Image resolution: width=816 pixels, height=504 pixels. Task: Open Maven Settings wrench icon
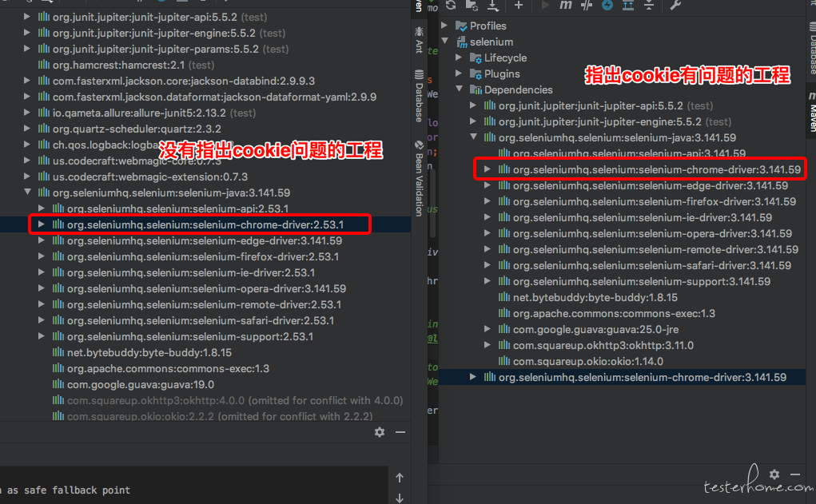(x=675, y=5)
